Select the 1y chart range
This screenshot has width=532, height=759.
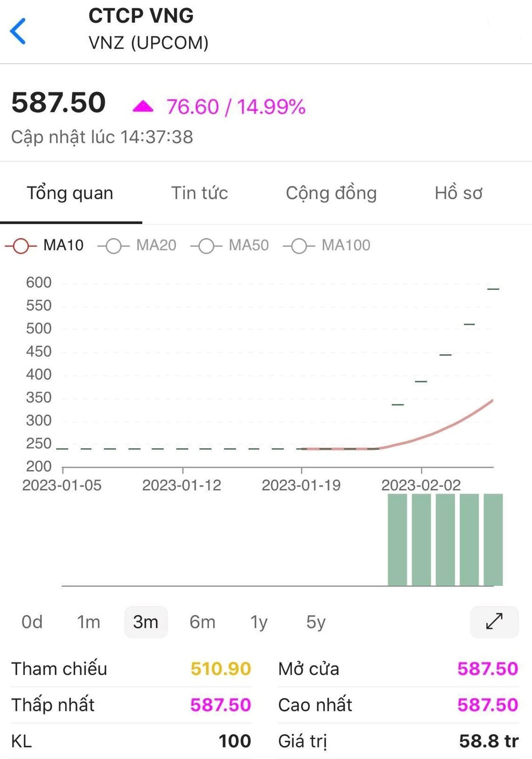pyautogui.click(x=259, y=622)
